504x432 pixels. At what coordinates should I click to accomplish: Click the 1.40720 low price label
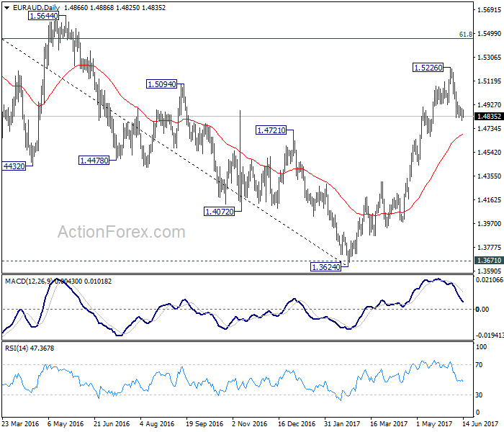(x=219, y=212)
